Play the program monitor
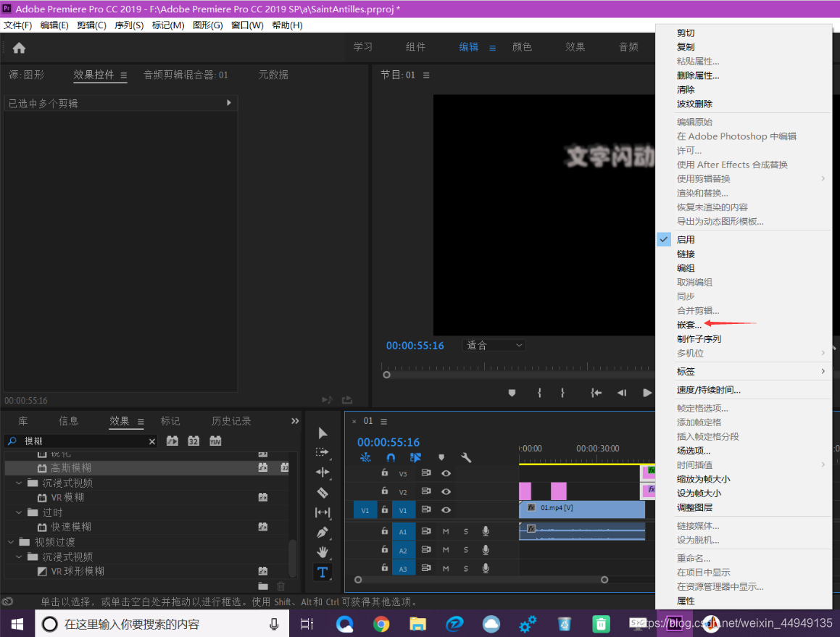The height and width of the screenshot is (637, 840). click(x=647, y=393)
